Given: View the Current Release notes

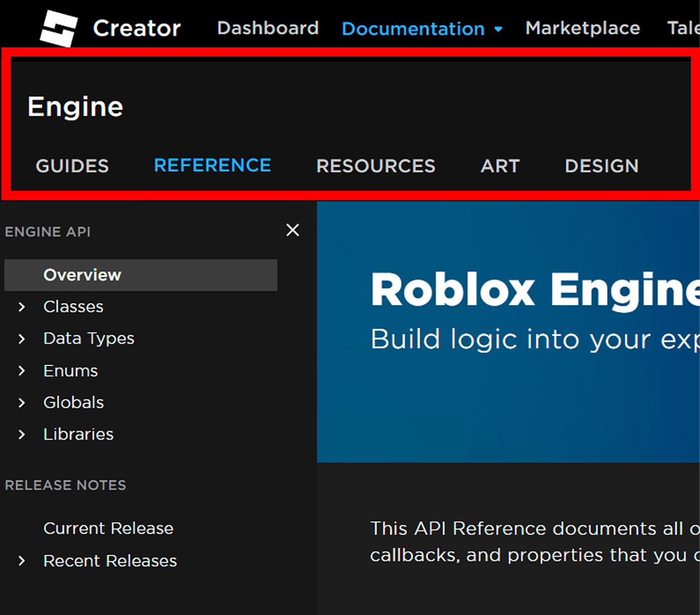Looking at the screenshot, I should (x=108, y=528).
